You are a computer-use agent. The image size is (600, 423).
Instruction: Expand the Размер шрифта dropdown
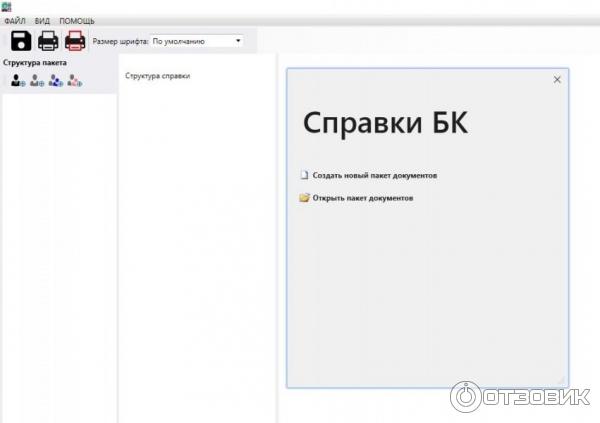tap(238, 41)
